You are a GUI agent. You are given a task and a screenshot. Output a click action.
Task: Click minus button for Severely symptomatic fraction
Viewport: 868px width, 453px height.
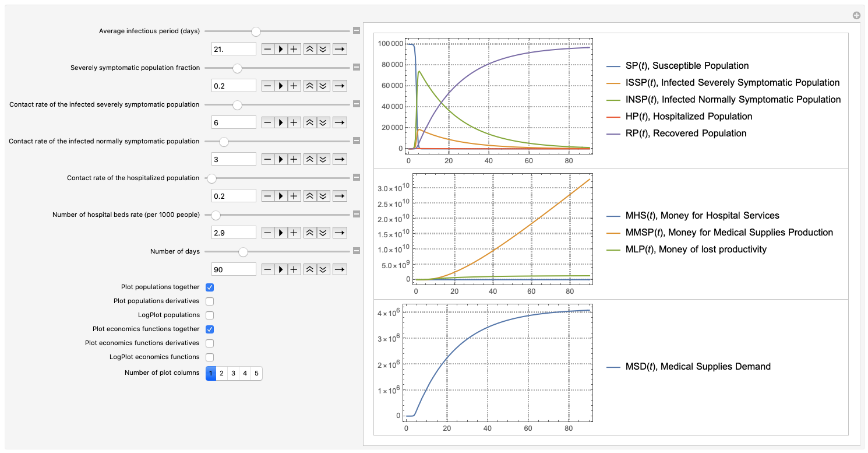pyautogui.click(x=267, y=86)
